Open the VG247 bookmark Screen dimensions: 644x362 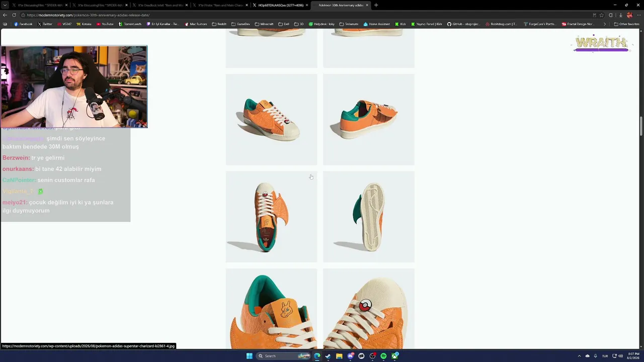tap(64, 24)
